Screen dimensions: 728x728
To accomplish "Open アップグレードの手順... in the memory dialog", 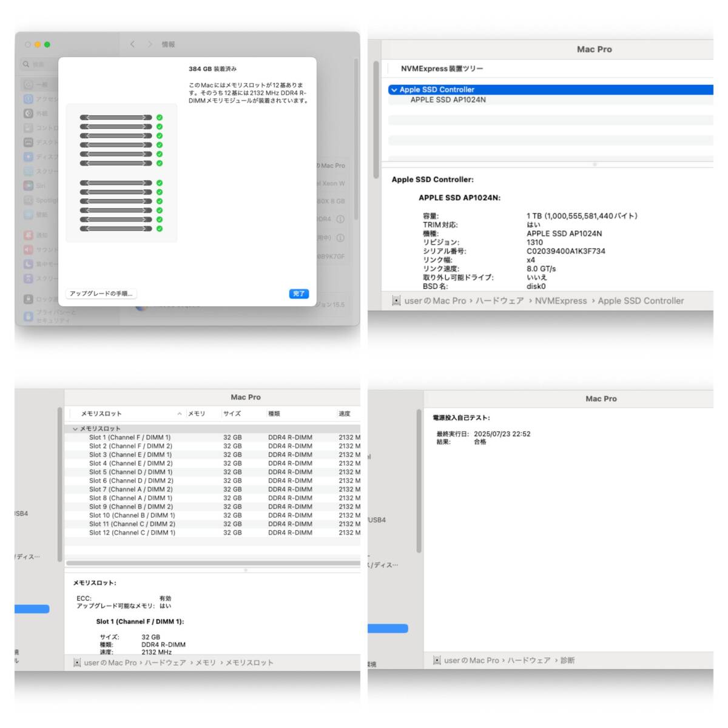I will coord(101,294).
